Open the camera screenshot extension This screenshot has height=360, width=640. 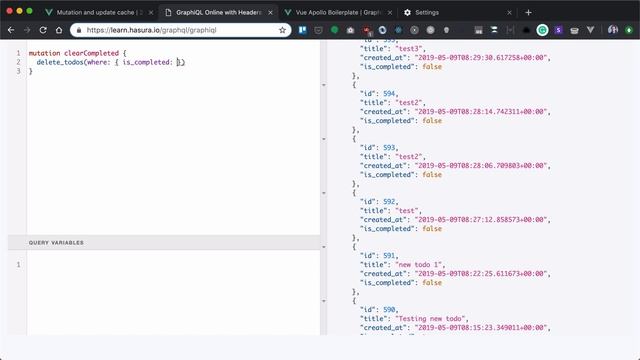coord(350,30)
